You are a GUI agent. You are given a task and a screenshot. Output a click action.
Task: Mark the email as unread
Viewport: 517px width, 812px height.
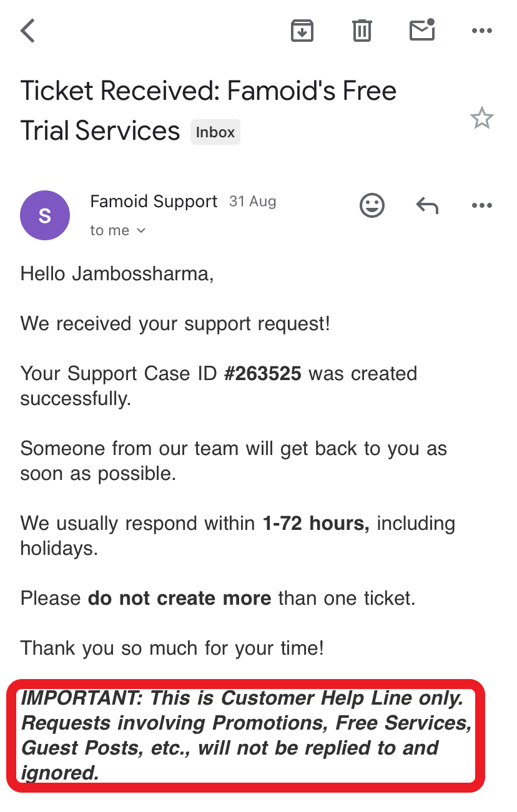tap(422, 29)
